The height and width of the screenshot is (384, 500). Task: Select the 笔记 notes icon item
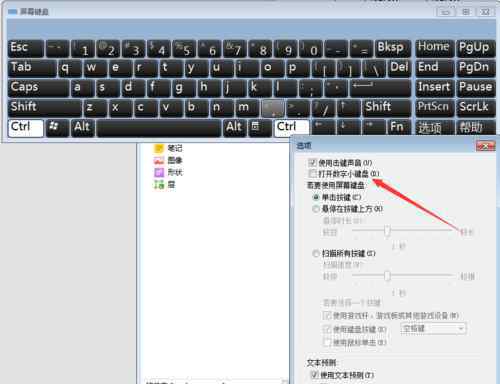(168, 148)
